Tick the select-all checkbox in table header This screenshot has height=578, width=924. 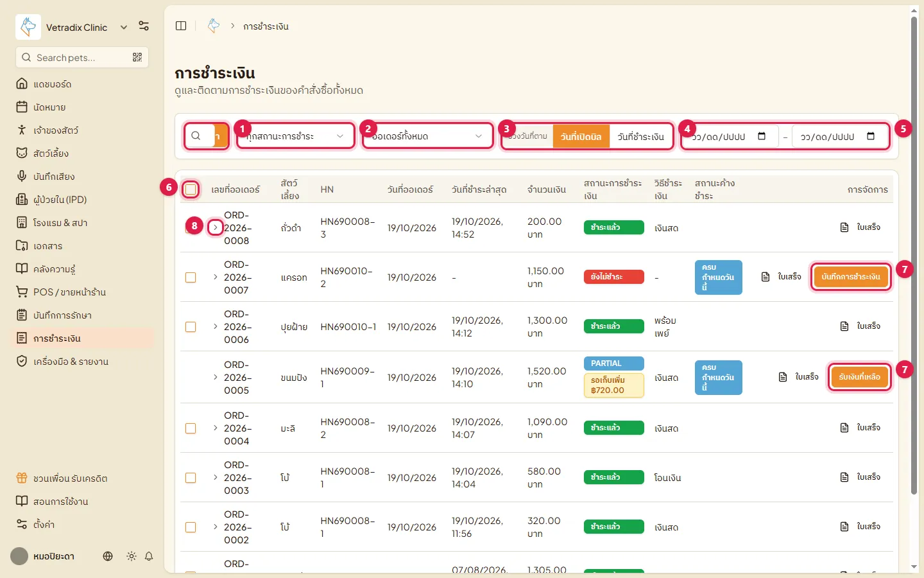191,189
